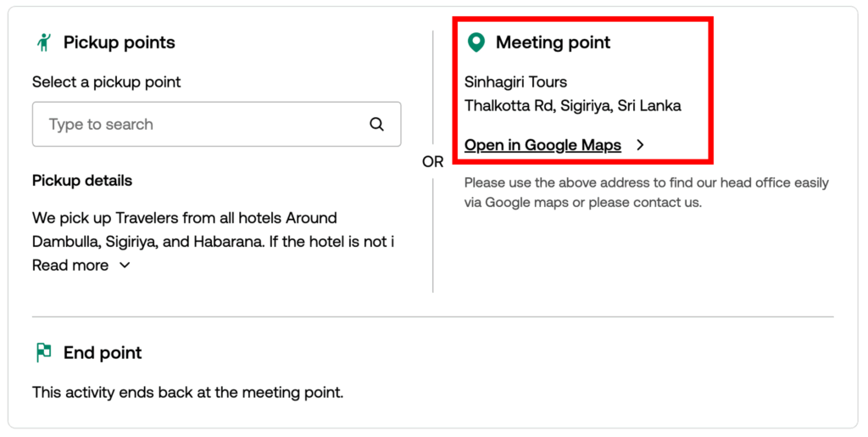The height and width of the screenshot is (437, 868).
Task: Click the Select a pickup point label
Action: pos(106,82)
